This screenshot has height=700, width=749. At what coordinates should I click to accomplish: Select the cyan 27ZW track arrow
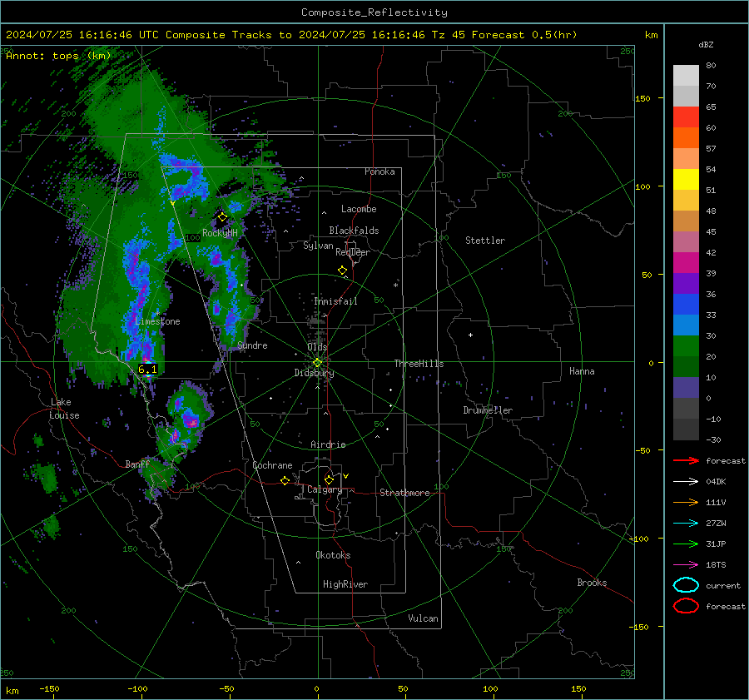click(686, 523)
